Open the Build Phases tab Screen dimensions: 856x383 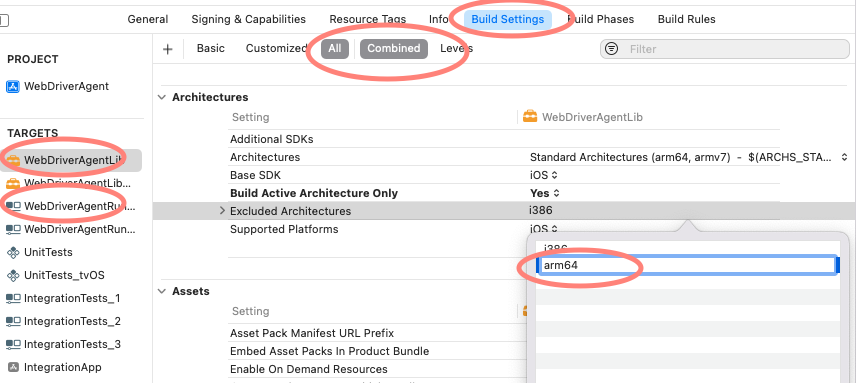click(x=601, y=19)
